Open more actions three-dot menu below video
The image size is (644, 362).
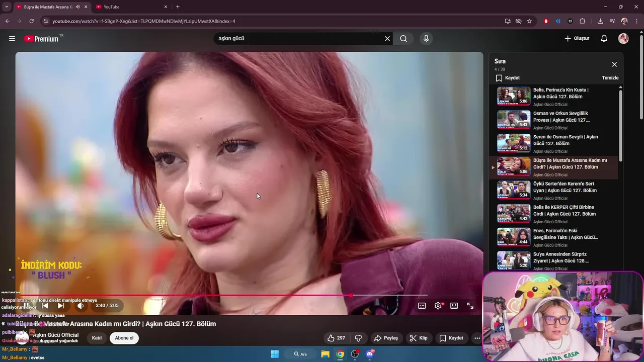point(477,338)
